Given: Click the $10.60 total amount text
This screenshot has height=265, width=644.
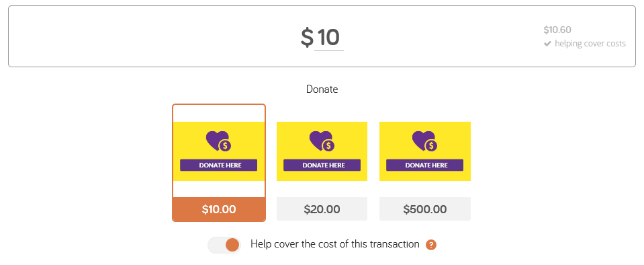Looking at the screenshot, I should tap(557, 30).
